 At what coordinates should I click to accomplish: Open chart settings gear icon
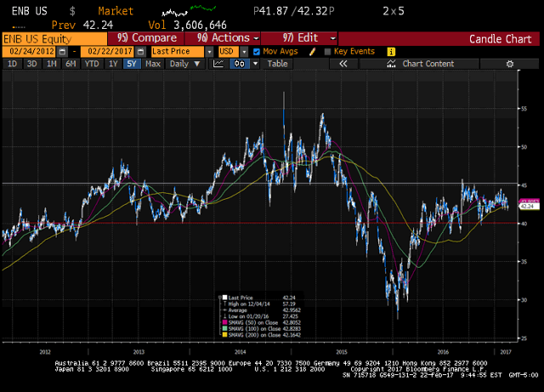(x=509, y=64)
